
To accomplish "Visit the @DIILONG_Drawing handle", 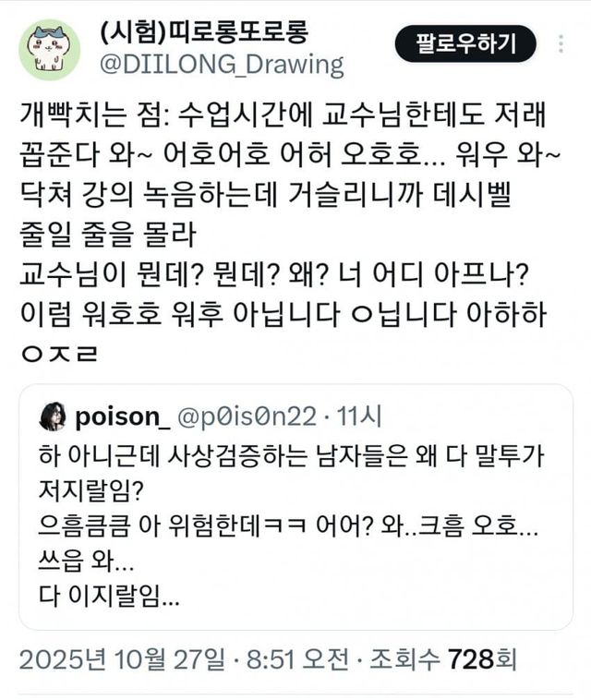I will click(x=221, y=66).
